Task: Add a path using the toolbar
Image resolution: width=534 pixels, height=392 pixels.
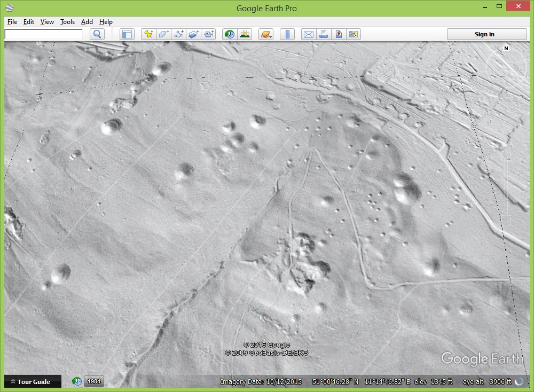Action: click(x=179, y=34)
